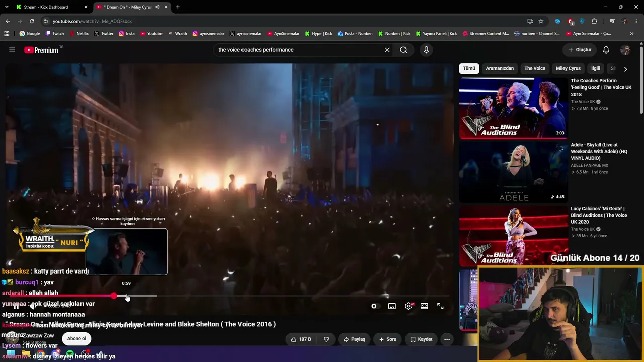Seek the video progress bar to 0:59
Image resolution: width=644 pixels, height=362 pixels.
(127, 296)
